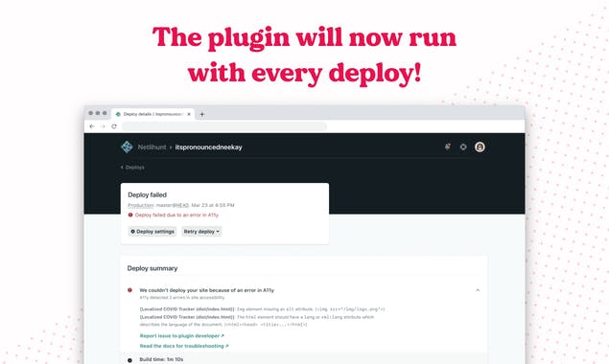The height and width of the screenshot is (364, 609).
Task: Click the browser forward arrow
Action: [103, 126]
